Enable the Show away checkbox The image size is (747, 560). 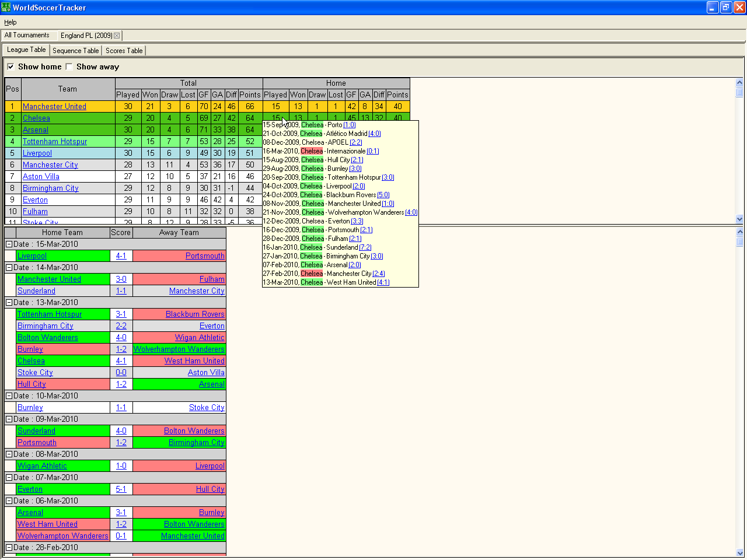(x=69, y=66)
